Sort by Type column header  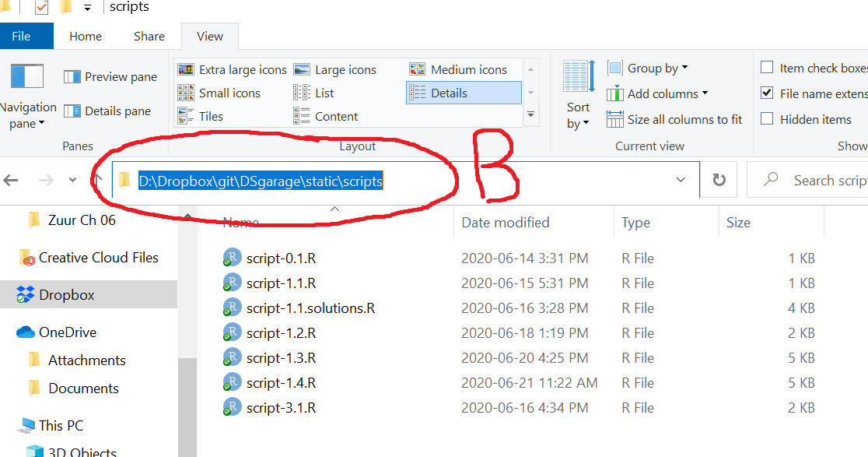pyautogui.click(x=635, y=223)
